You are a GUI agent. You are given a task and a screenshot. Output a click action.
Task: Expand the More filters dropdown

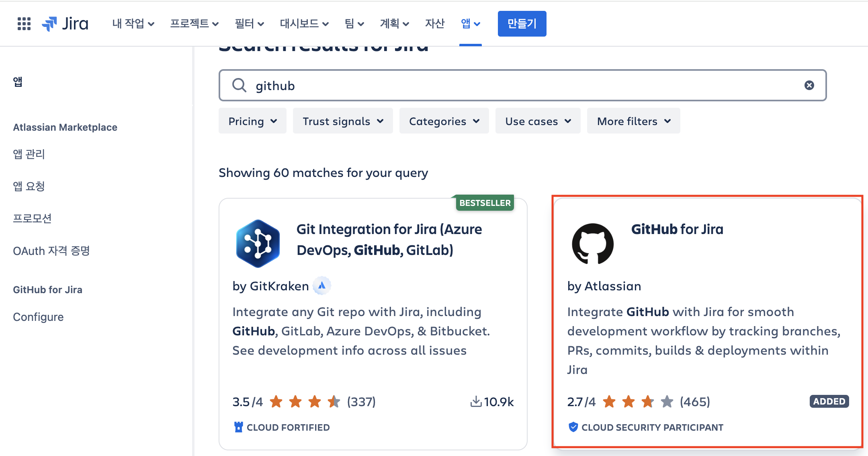(634, 121)
